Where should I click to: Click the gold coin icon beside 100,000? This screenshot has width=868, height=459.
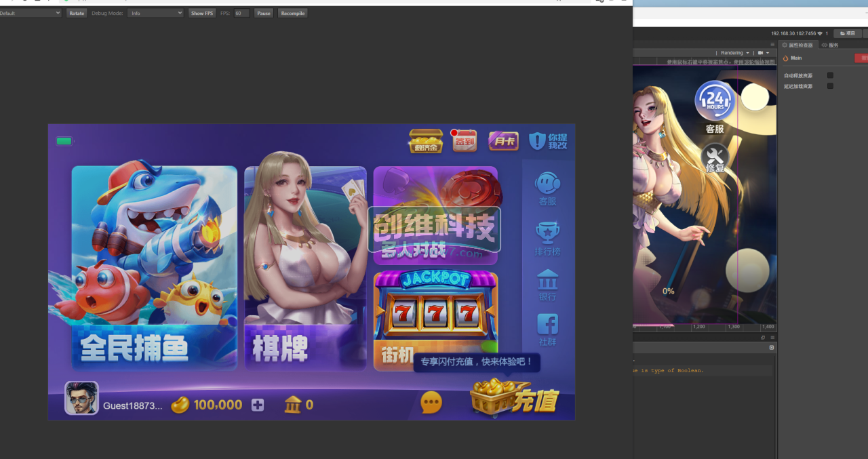coord(180,405)
